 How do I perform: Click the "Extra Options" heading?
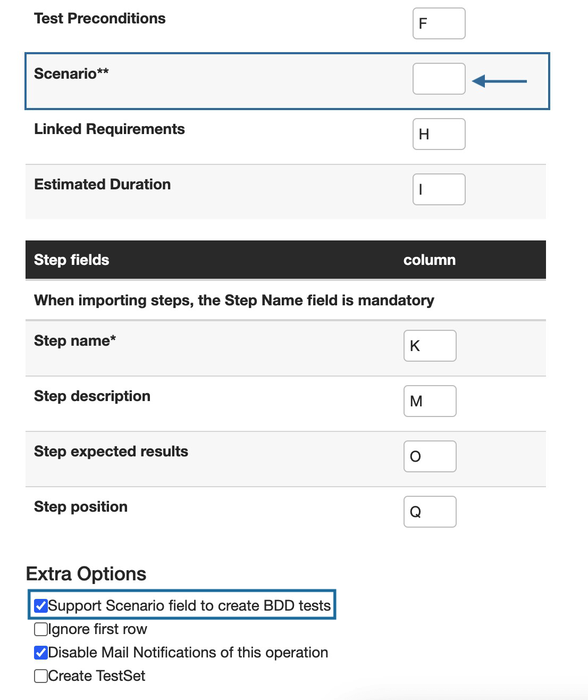[86, 574]
